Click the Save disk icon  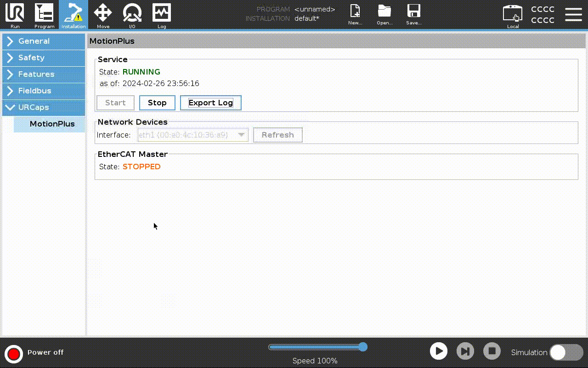[x=414, y=15]
